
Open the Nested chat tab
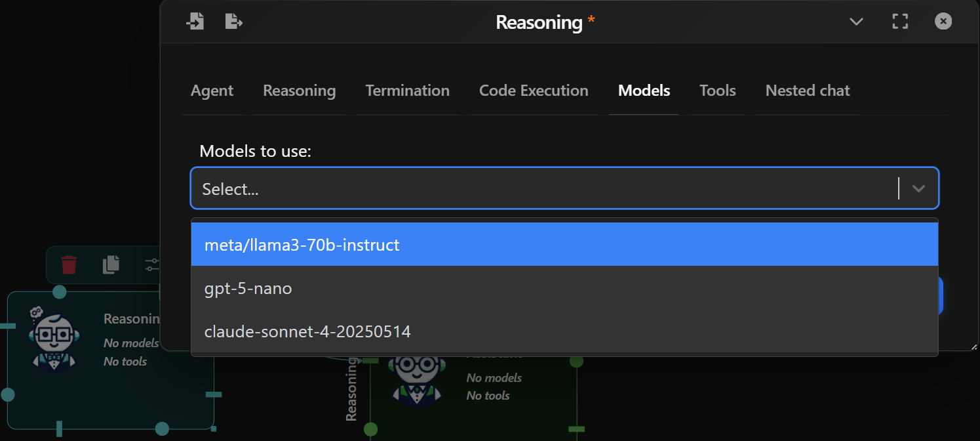coord(807,91)
